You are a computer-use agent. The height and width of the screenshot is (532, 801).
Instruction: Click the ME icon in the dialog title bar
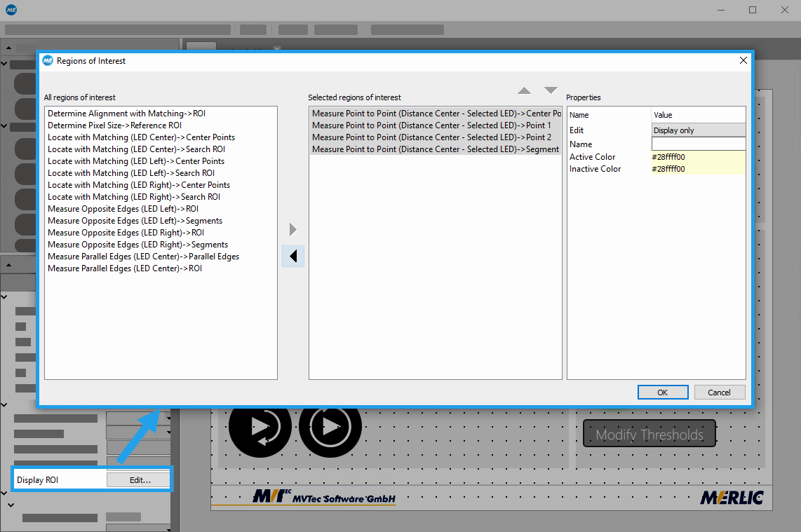(x=48, y=61)
